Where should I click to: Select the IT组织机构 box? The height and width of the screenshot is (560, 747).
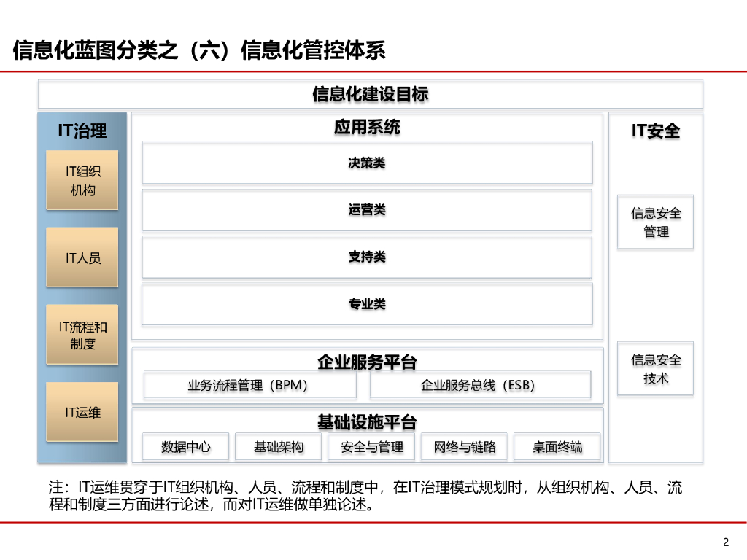[82, 180]
